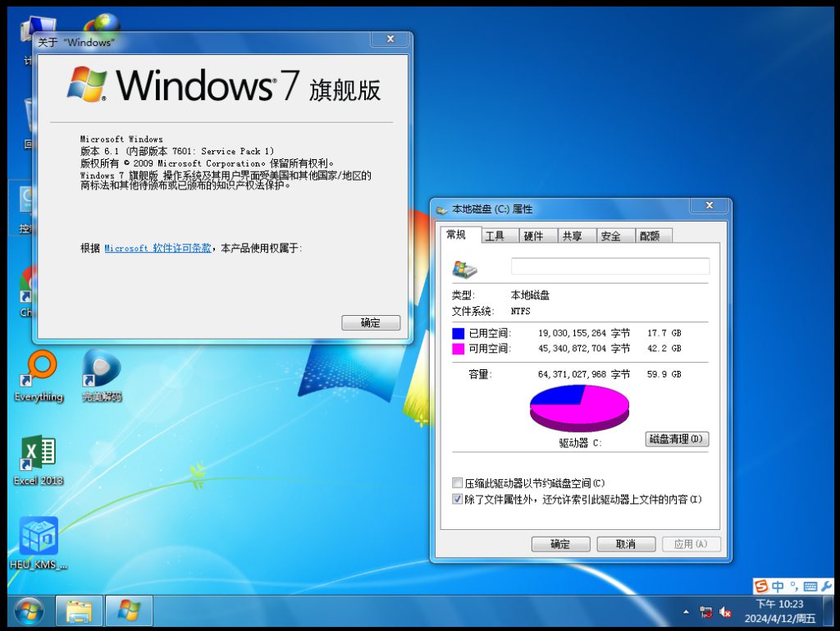The image size is (840, 631).
Task: Click the Windows Start orb
Action: coord(29,610)
